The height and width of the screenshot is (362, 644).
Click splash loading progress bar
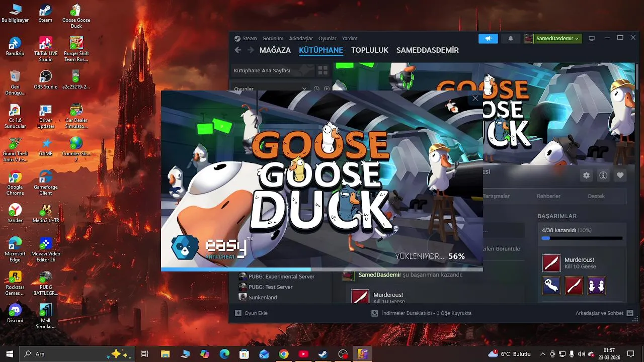click(x=322, y=269)
